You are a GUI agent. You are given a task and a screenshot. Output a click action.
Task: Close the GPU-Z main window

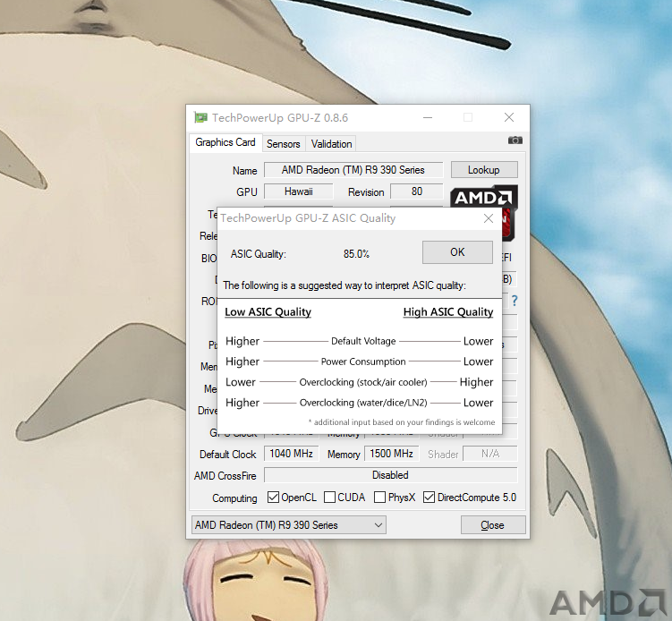[x=509, y=117]
